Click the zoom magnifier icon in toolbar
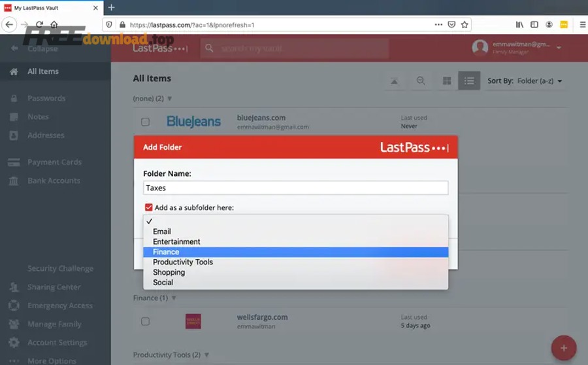The width and height of the screenshot is (588, 365). [x=421, y=81]
